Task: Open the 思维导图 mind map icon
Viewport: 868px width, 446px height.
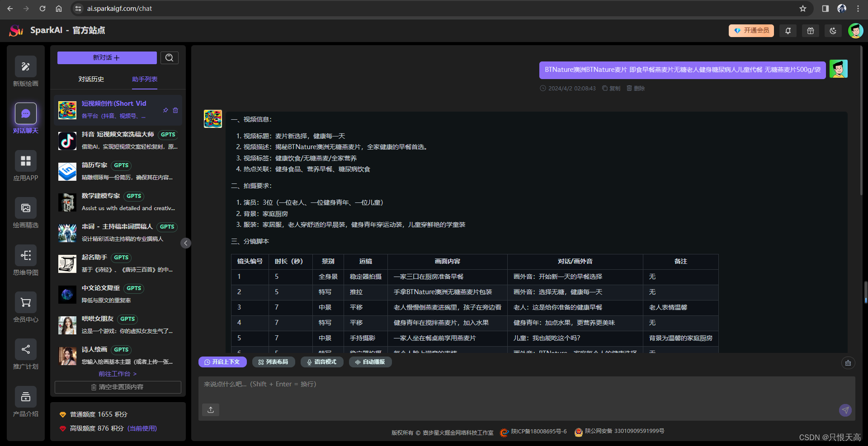Action: [26, 255]
